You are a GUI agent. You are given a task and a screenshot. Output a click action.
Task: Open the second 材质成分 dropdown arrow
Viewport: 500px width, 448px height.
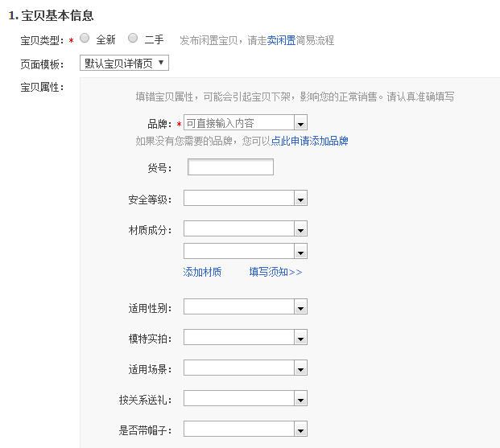click(x=300, y=252)
